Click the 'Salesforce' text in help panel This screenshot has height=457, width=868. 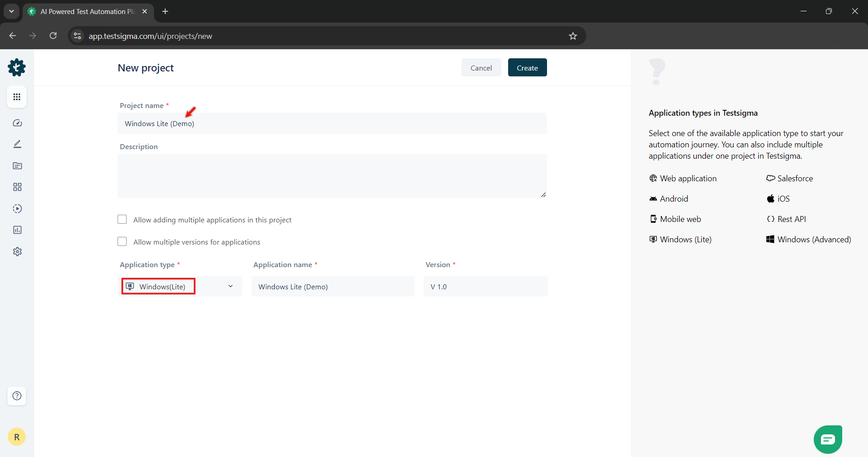click(795, 179)
